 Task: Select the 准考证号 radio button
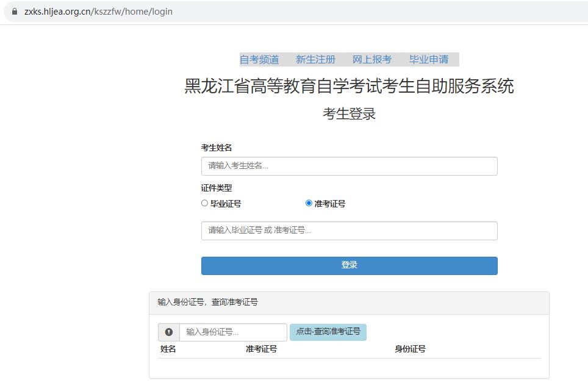click(309, 204)
